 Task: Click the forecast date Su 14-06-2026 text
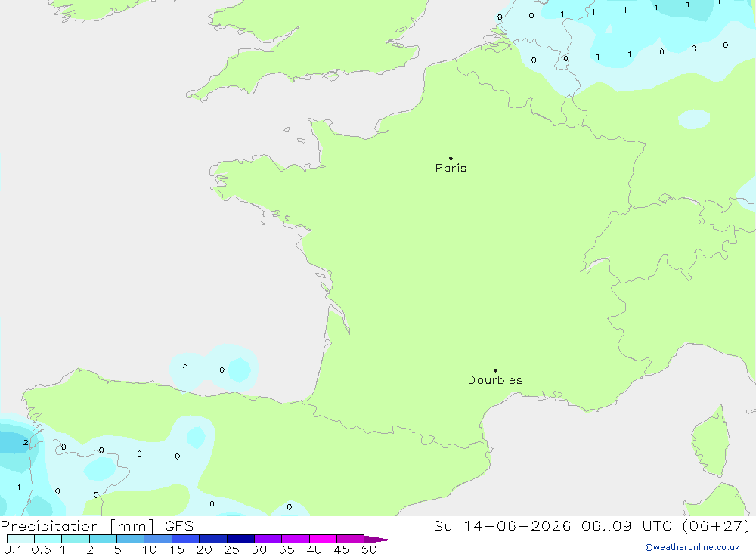502,525
